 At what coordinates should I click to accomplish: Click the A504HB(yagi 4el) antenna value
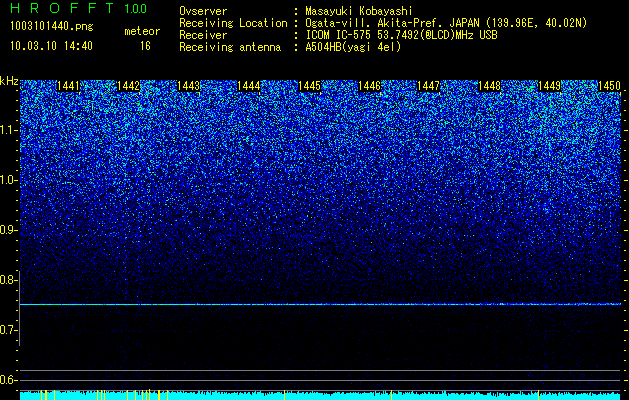click(x=353, y=47)
